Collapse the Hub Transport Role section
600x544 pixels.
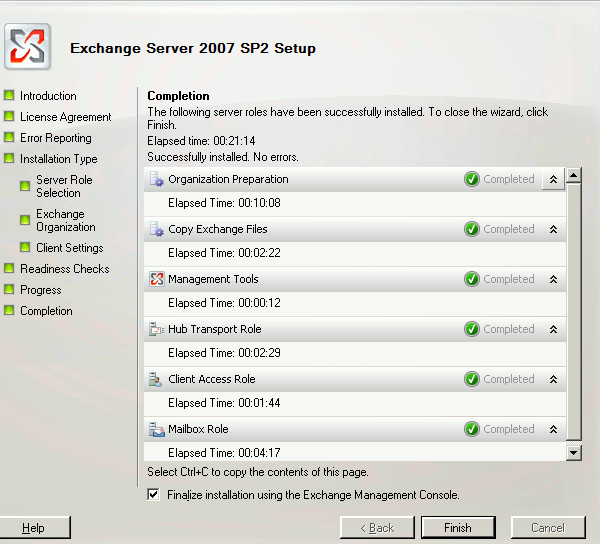553,329
